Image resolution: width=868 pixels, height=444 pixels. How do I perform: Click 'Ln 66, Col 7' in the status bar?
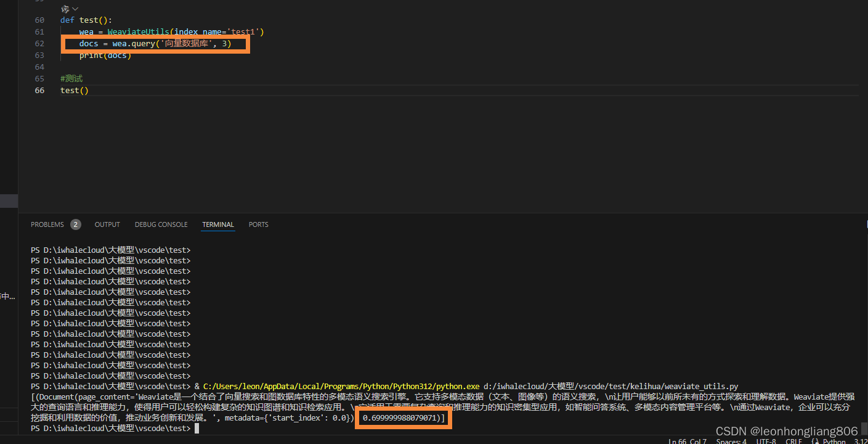point(688,441)
